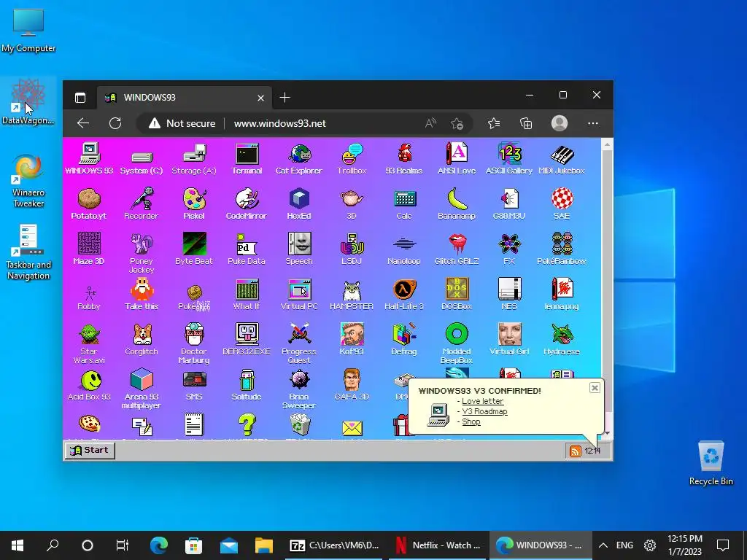Launch Defrag
This screenshot has width=747, height=560.
tap(404, 340)
